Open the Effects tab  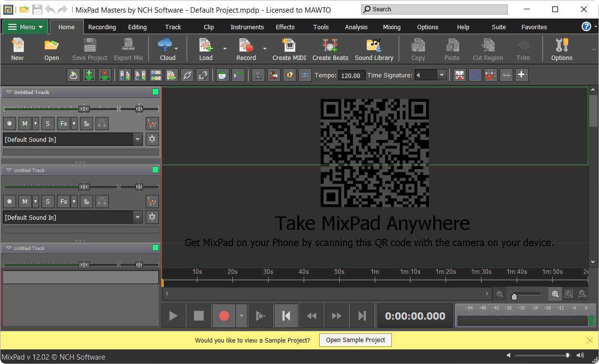(x=285, y=27)
